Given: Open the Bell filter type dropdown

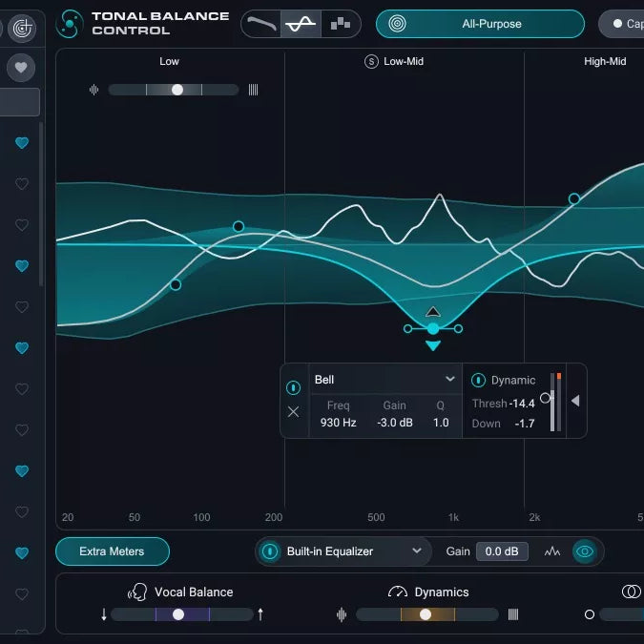Looking at the screenshot, I should pyautogui.click(x=385, y=379).
